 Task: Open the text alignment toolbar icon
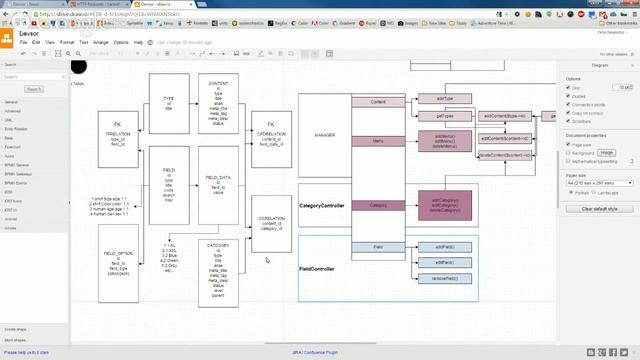pyautogui.click(x=167, y=53)
